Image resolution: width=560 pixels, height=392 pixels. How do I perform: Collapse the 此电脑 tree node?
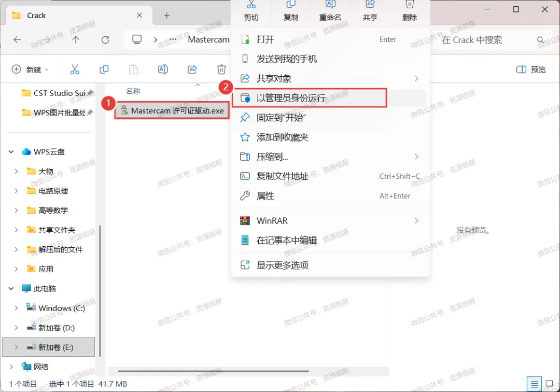click(11, 288)
